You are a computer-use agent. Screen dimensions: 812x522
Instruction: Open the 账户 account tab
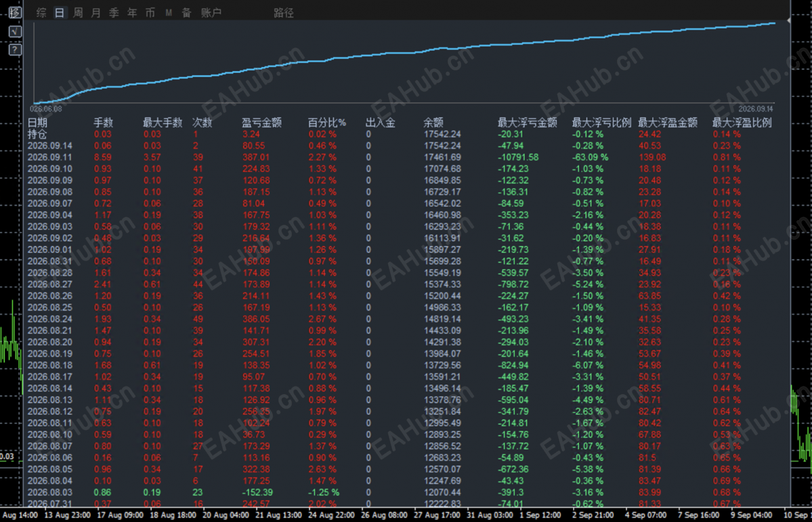coord(211,13)
